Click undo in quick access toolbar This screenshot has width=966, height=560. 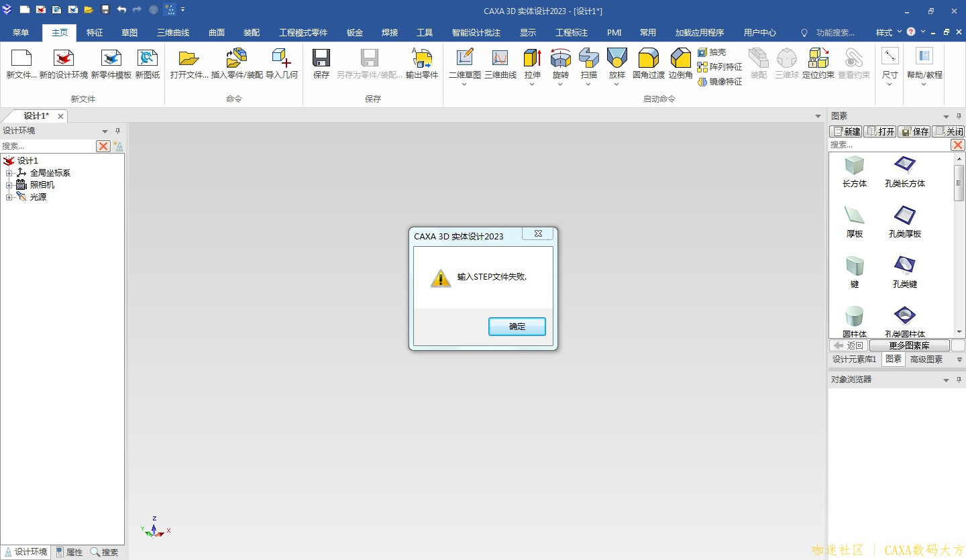121,9
